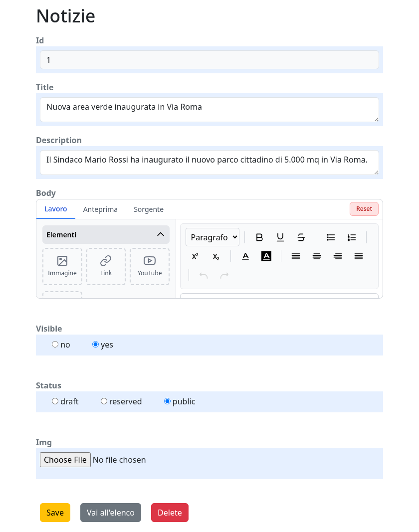Collapse the Elementi panel
This screenshot has height=532, width=419.
tap(106, 235)
